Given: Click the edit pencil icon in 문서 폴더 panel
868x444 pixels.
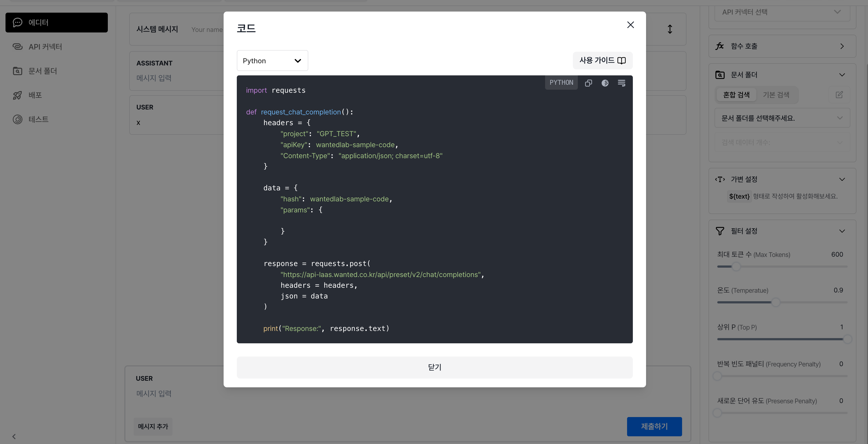Looking at the screenshot, I should tap(839, 95).
